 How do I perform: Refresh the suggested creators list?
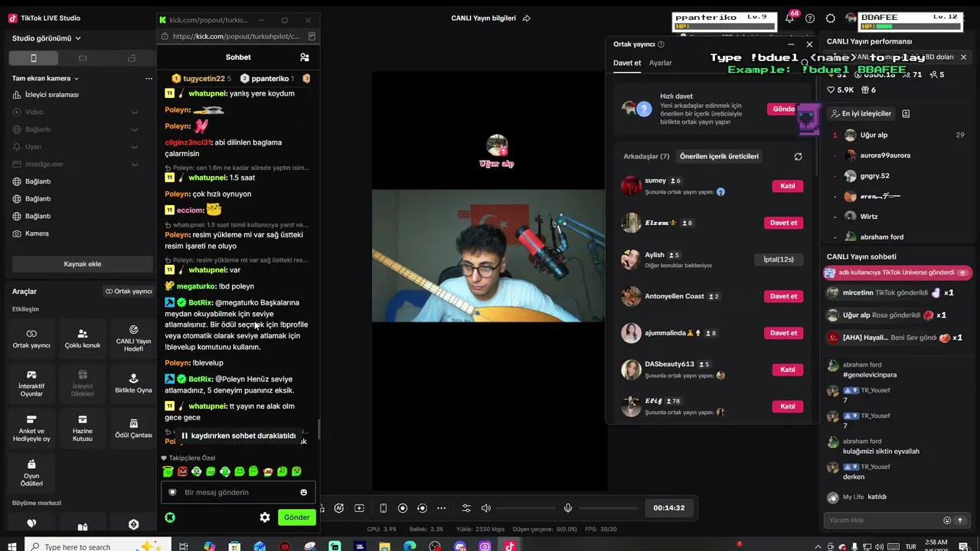798,156
